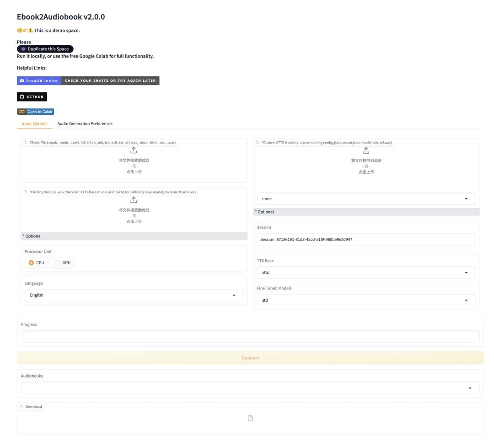Select the GPU processor unit radio
Viewport: 494px width, 448px height.
58,262
